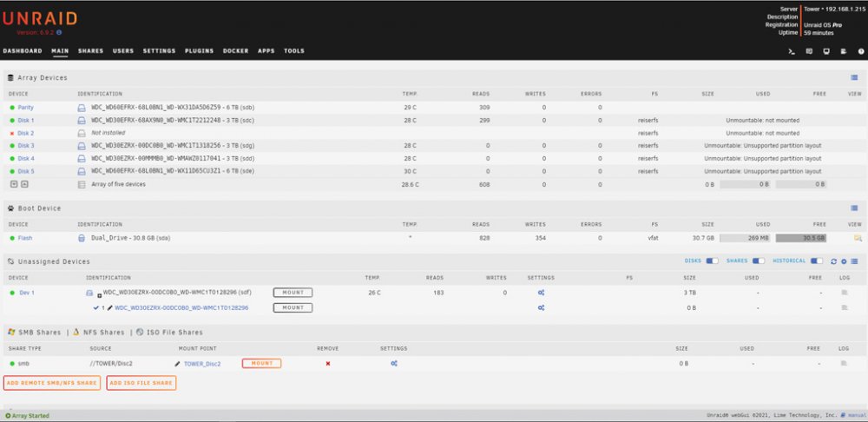
Task: Toggle the DISKS switch
Action: pos(712,260)
